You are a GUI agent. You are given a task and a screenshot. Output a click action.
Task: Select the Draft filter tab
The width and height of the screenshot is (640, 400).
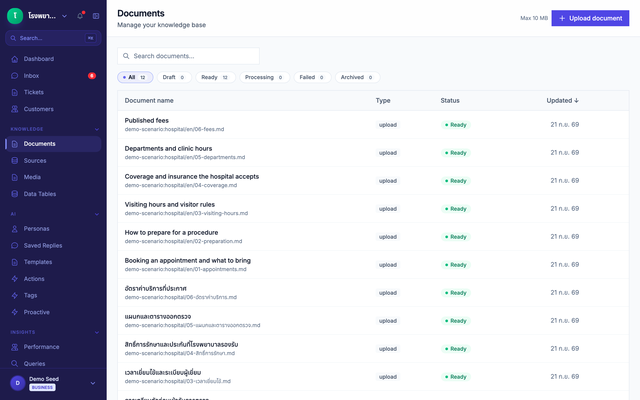coord(174,77)
